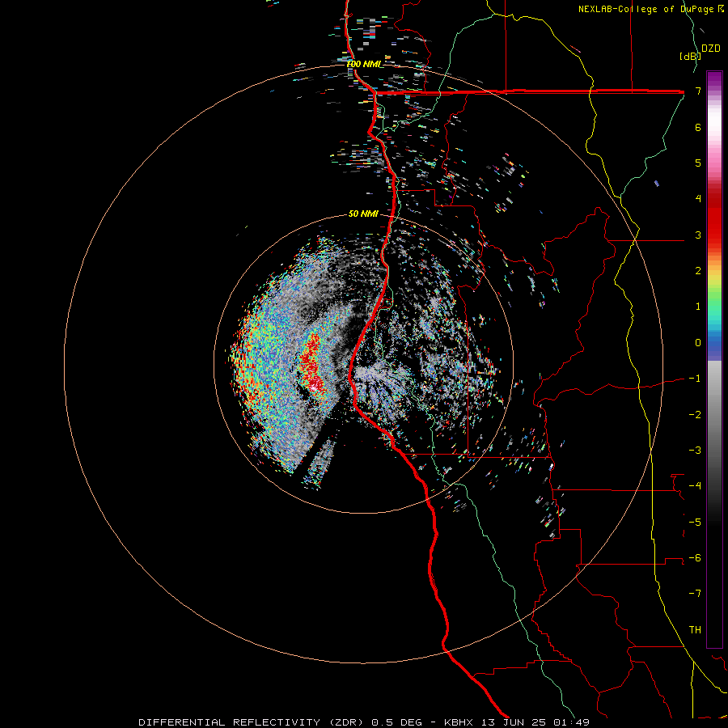
Task: Click the [dB] unit label
Action: [x=690, y=56]
